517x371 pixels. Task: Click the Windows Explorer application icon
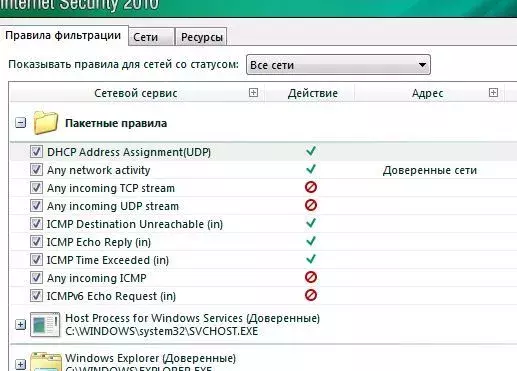(x=46, y=362)
